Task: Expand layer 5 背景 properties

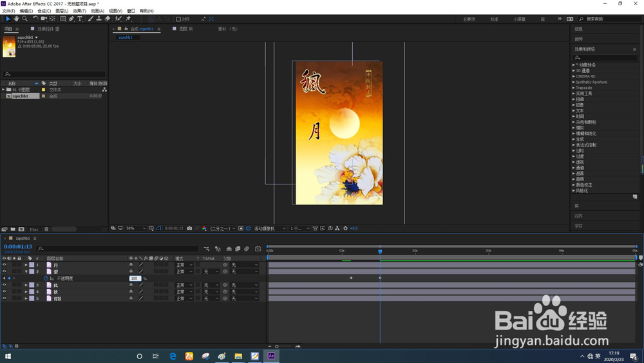Action: pyautogui.click(x=26, y=299)
